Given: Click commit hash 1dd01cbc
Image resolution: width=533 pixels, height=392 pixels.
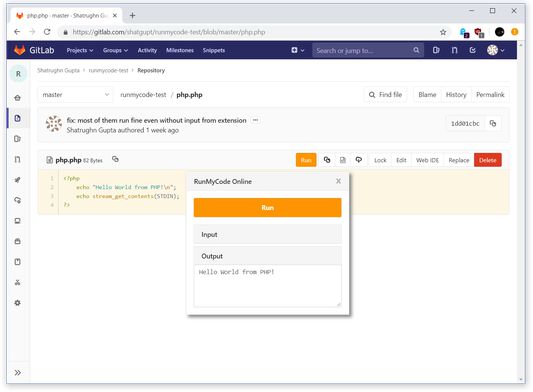Looking at the screenshot, I should point(465,123).
